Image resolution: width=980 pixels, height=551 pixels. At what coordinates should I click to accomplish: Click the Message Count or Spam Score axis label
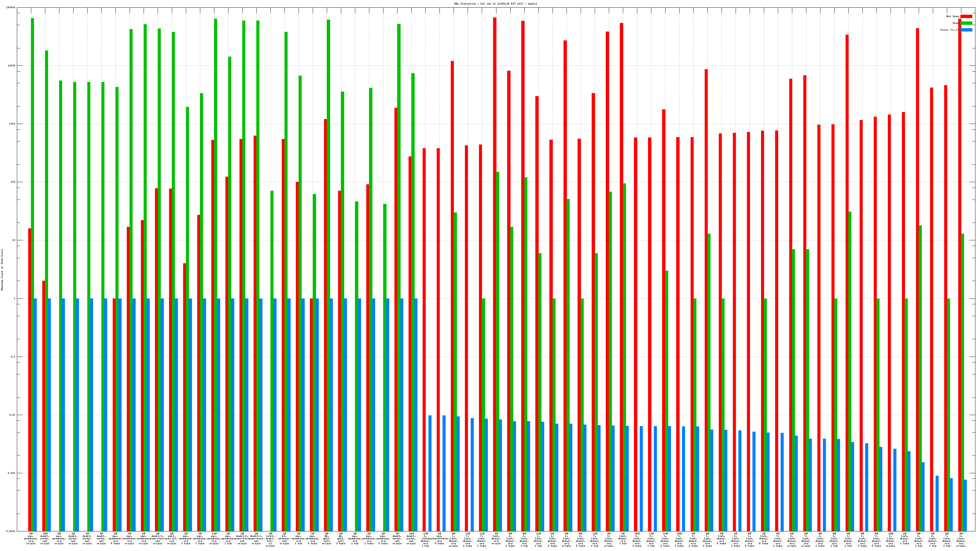pos(2,270)
